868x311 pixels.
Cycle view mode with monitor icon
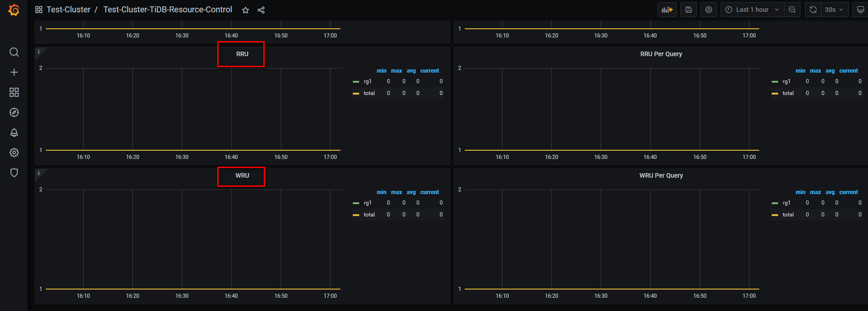(x=860, y=10)
